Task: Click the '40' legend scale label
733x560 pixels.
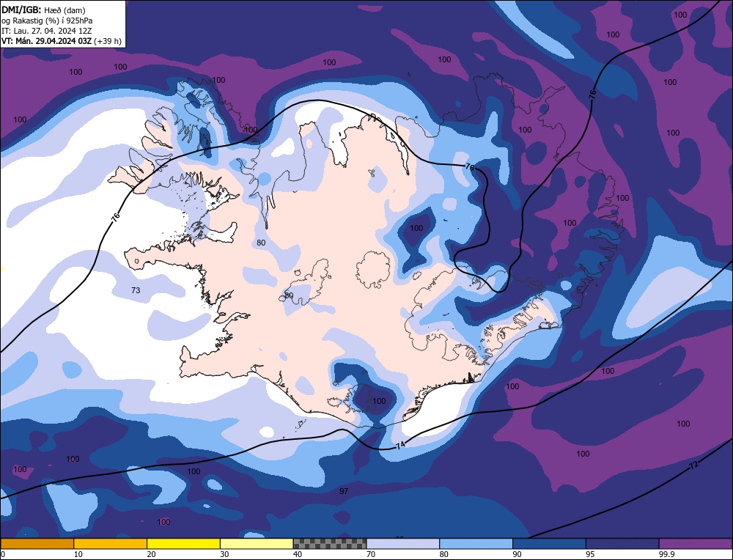Action: pyautogui.click(x=298, y=554)
